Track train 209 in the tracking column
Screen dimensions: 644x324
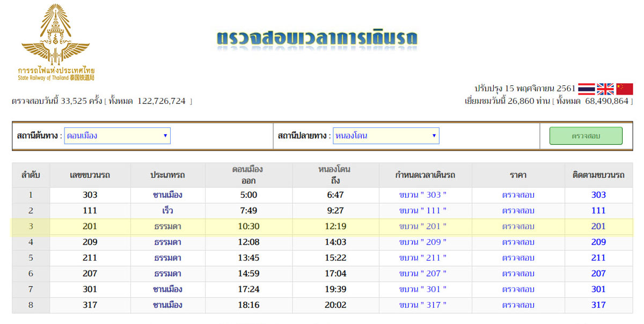click(598, 242)
